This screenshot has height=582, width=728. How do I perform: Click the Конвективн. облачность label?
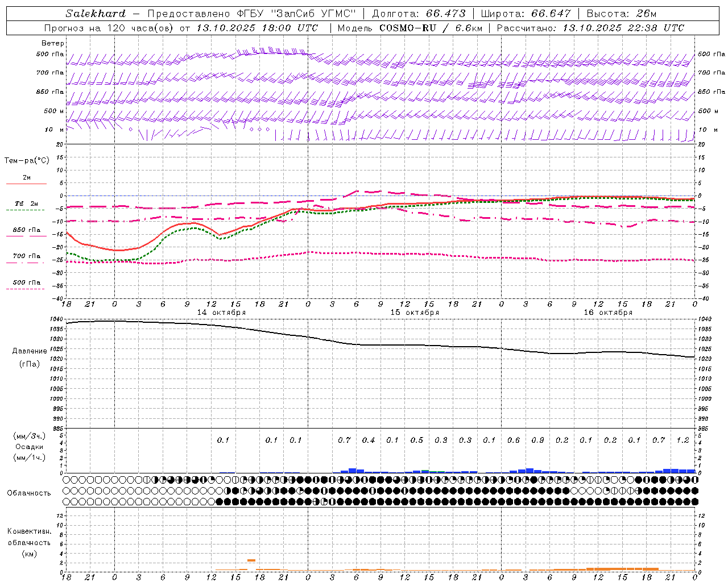[29, 537]
